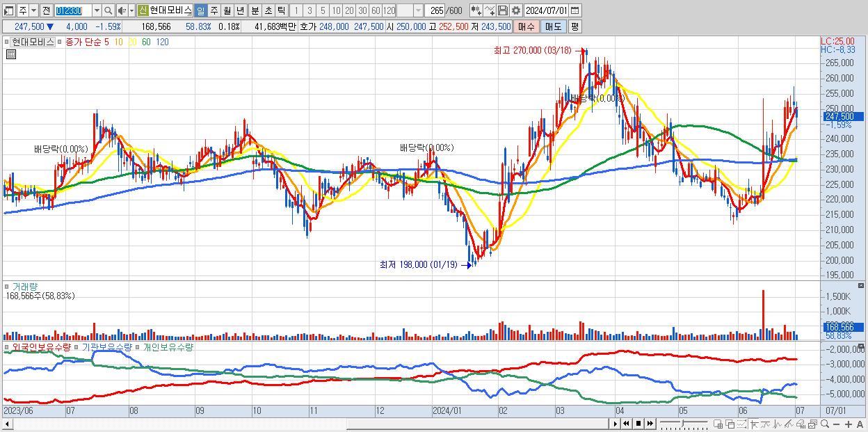
Task: Toggle the 종가 단순 moving average checkbox
Action: click(x=60, y=42)
